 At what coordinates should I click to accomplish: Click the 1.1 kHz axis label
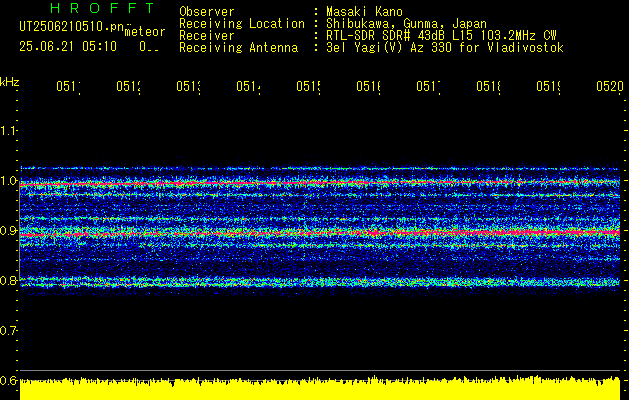pos(8,130)
